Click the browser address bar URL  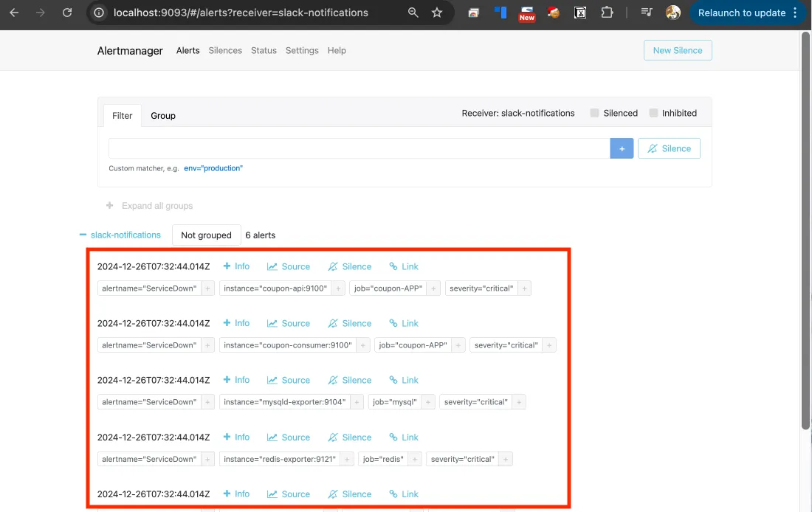pyautogui.click(x=241, y=13)
